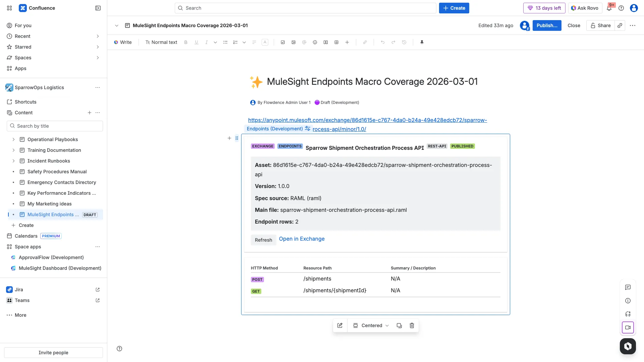Toggle underline formatting
The height and width of the screenshot is (362, 644).
coord(196,42)
